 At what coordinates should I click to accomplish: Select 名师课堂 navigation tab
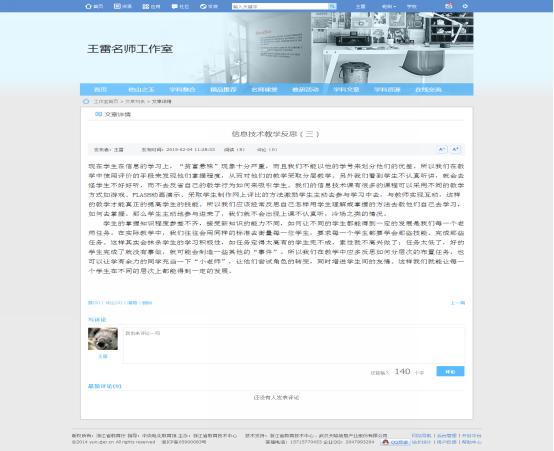pos(264,89)
